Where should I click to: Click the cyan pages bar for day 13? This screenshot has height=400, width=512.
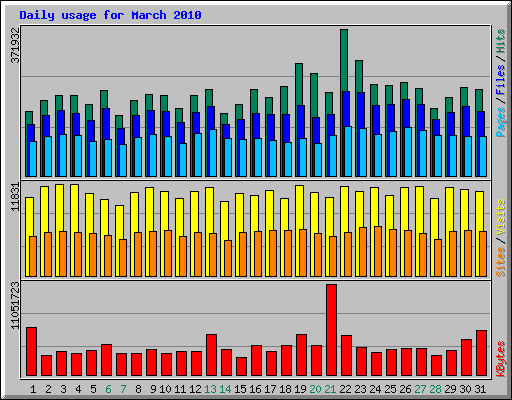tap(213, 153)
